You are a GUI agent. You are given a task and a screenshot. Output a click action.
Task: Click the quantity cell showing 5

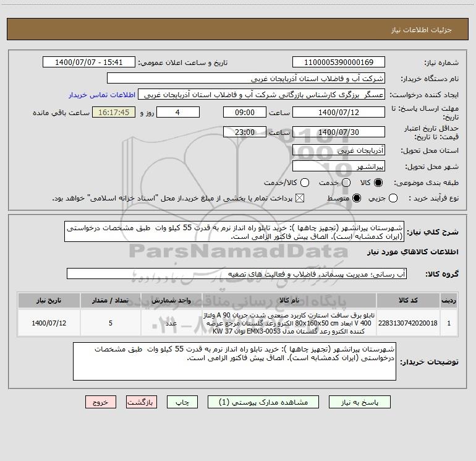click(x=111, y=323)
